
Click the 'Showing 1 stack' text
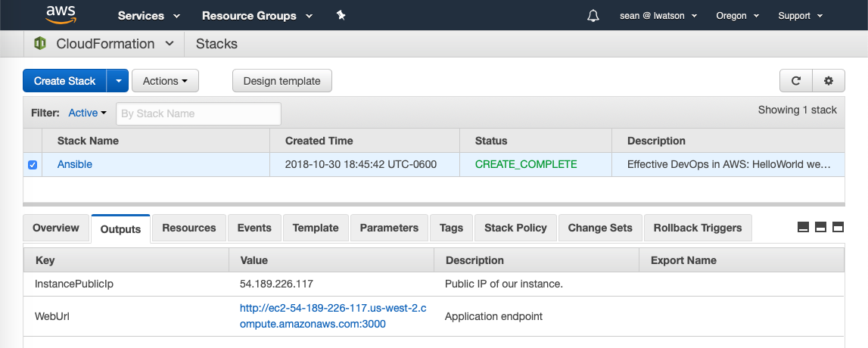(797, 110)
